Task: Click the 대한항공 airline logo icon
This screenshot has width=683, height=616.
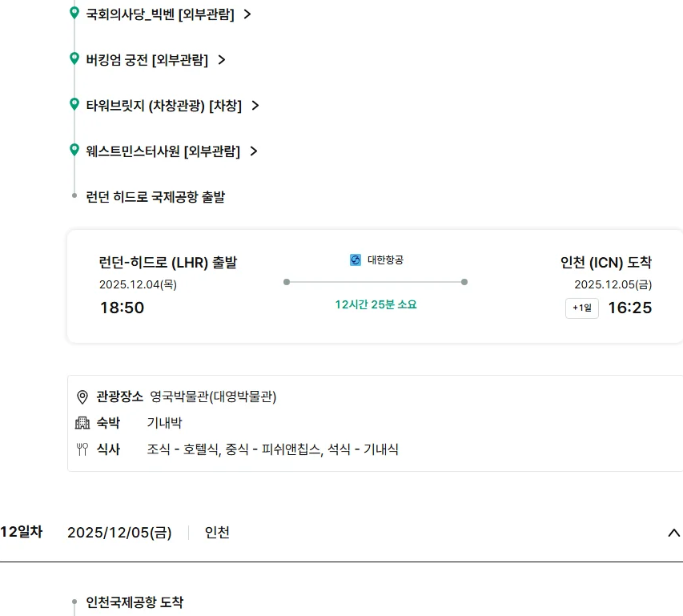Action: coord(356,260)
